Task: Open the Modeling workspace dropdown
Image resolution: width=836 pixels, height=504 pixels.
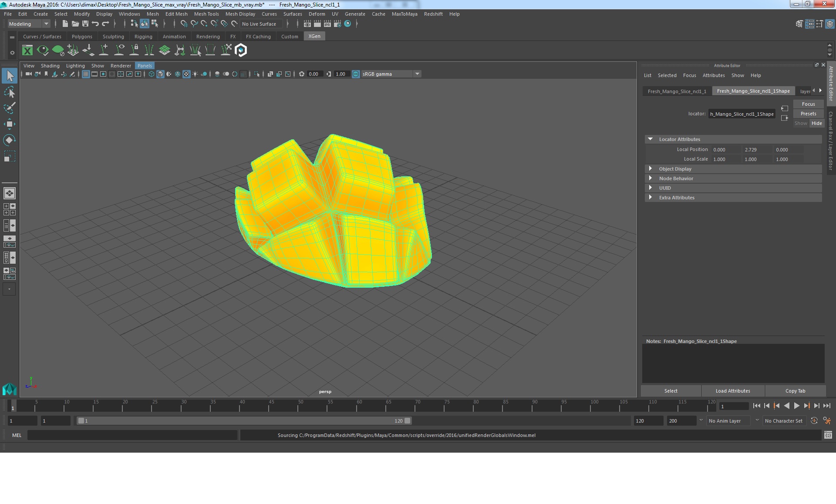Action: pyautogui.click(x=29, y=24)
